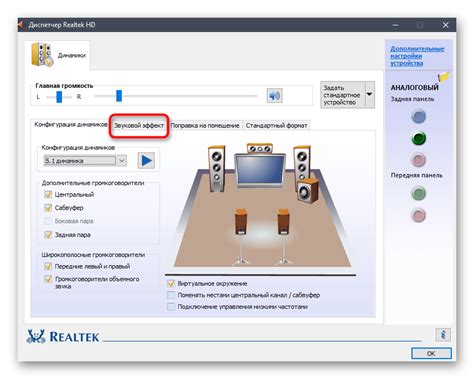Expand the Задать стандартное устройство arrow
Image resolution: width=474 pixels, height=379 pixels.
369,95
